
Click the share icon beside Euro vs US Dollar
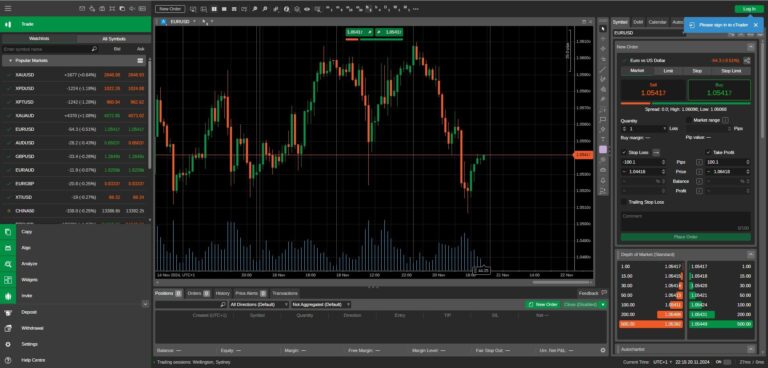[x=746, y=60]
